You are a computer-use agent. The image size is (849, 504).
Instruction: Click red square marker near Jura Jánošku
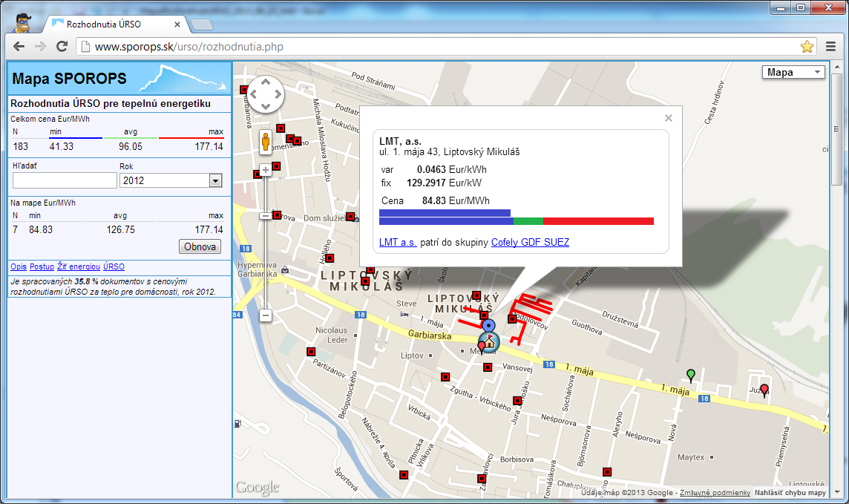pyautogui.click(x=517, y=401)
